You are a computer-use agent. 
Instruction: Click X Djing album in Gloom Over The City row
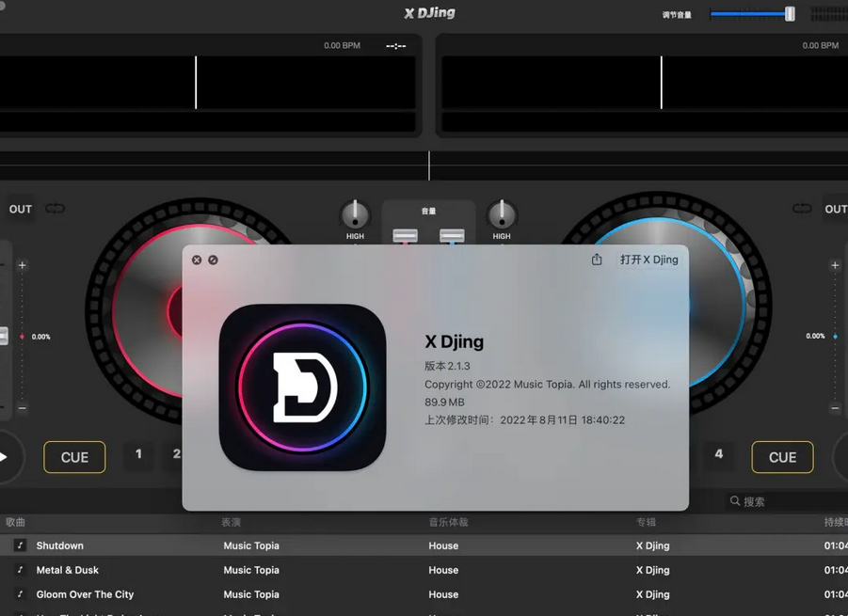pos(653,594)
